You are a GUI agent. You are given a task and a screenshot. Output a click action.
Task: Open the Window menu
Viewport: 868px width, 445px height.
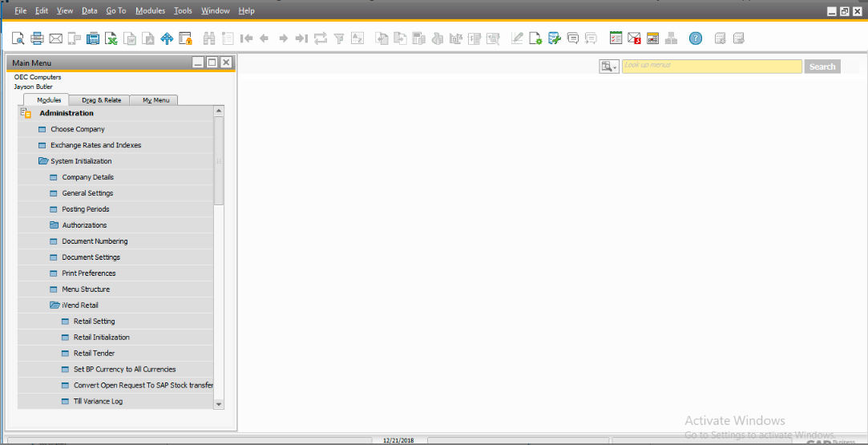point(216,10)
